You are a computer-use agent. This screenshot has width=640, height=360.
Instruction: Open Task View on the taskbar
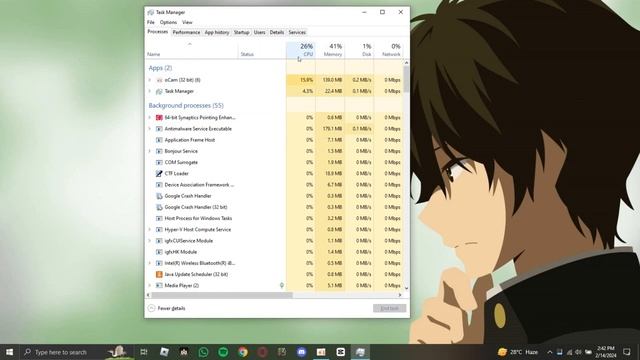pyautogui.click(x=144, y=352)
